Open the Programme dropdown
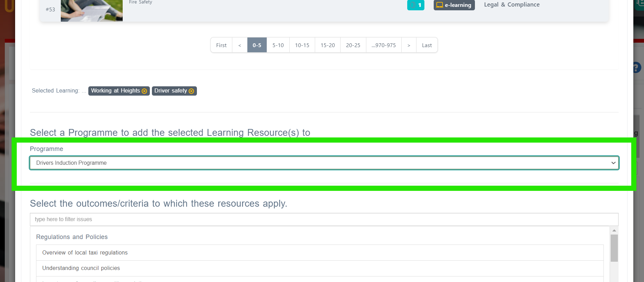644x282 pixels. coord(324,163)
